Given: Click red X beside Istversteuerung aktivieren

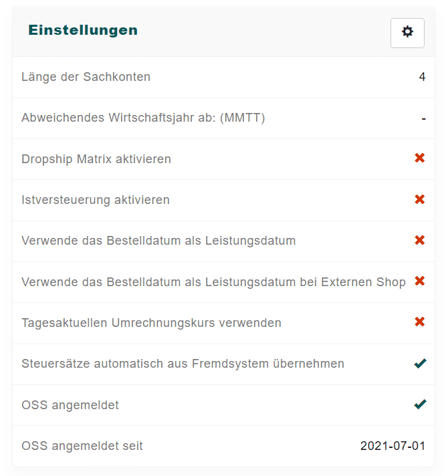Looking at the screenshot, I should click(x=420, y=199).
